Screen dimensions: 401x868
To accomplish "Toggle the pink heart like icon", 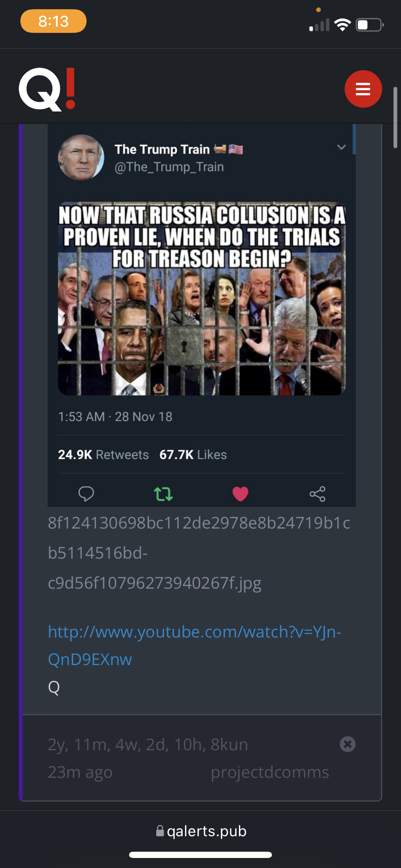I will [240, 494].
